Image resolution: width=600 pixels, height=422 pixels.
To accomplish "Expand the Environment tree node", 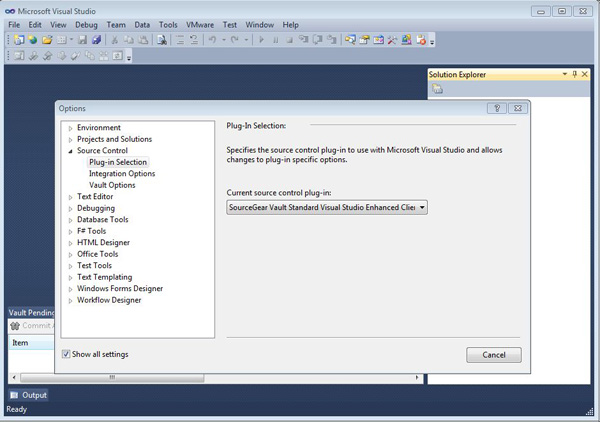I will pos(70,128).
